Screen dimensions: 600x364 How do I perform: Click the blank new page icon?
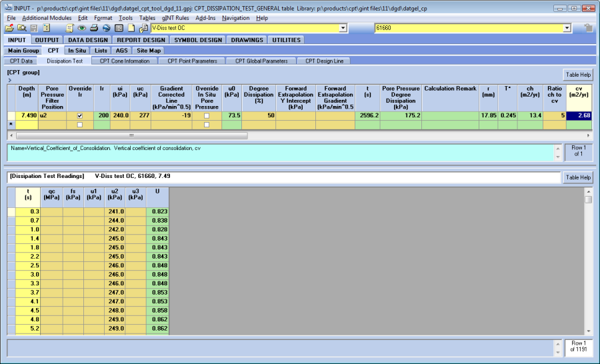[131, 28]
